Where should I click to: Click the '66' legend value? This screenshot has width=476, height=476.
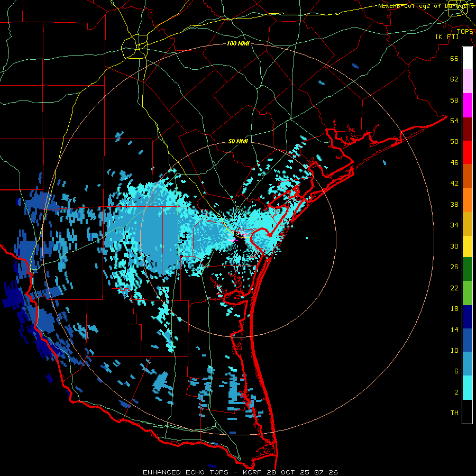pos(454,58)
